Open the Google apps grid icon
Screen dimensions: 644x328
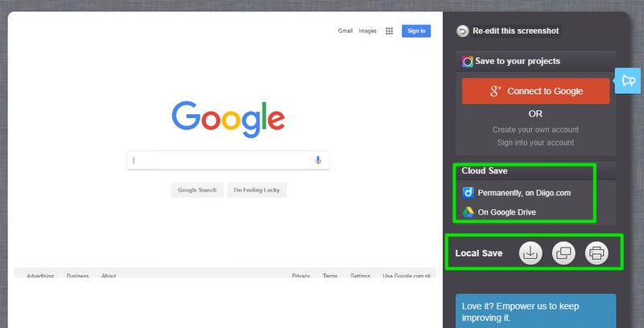[390, 31]
